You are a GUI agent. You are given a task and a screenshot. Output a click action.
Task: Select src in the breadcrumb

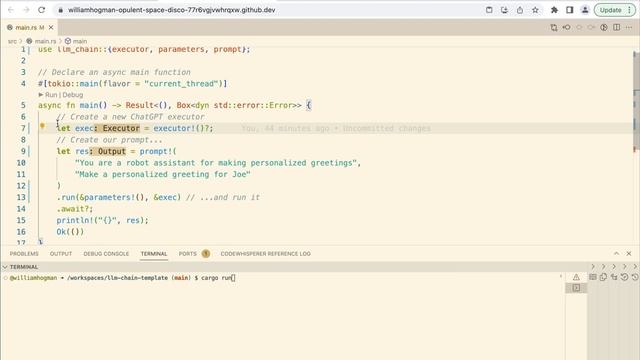(x=12, y=41)
